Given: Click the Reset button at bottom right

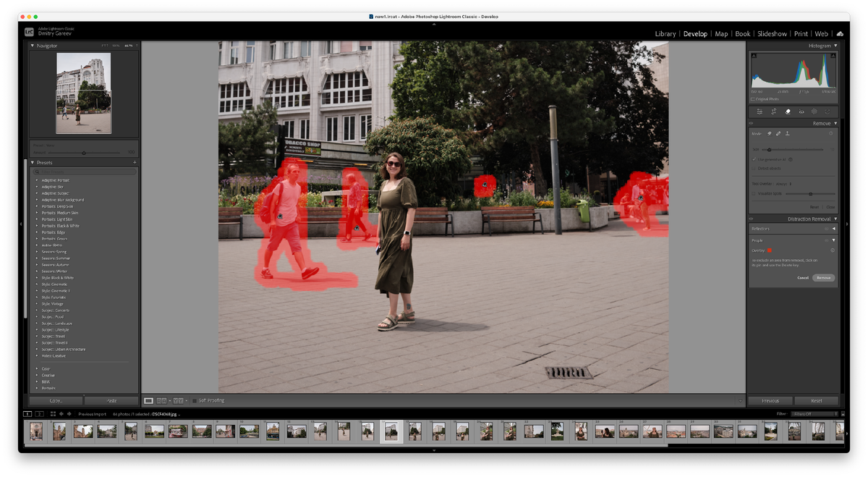Looking at the screenshot, I should [x=817, y=400].
